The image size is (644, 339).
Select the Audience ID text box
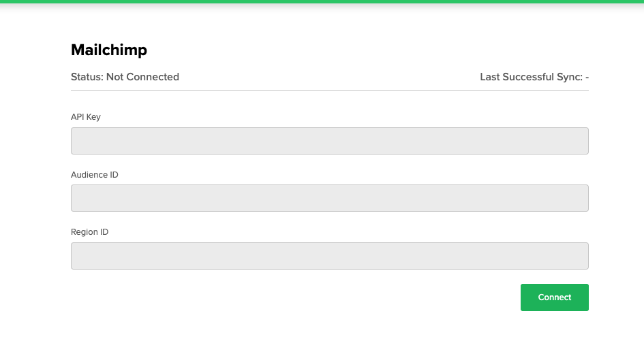coord(329,198)
